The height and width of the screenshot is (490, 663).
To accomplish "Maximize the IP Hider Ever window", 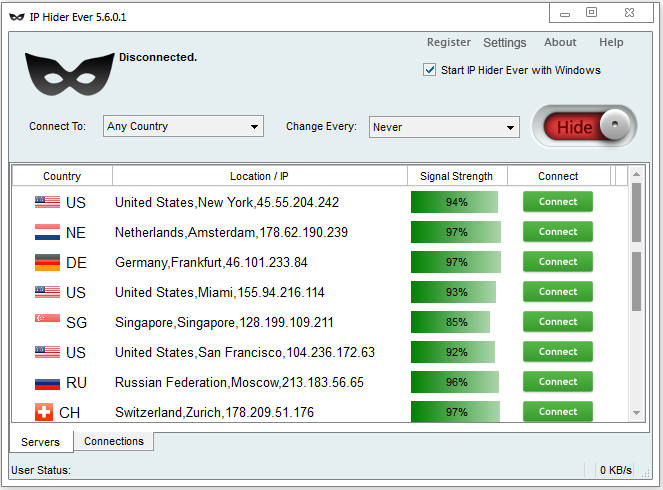I will point(592,12).
